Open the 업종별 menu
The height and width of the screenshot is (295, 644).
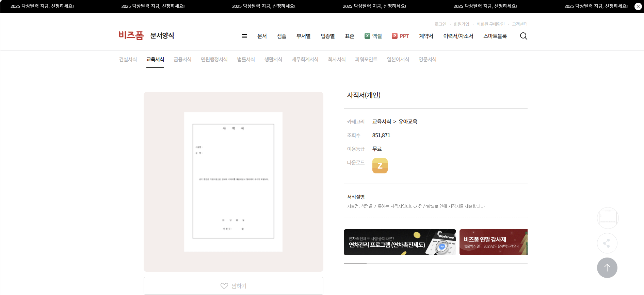click(327, 36)
